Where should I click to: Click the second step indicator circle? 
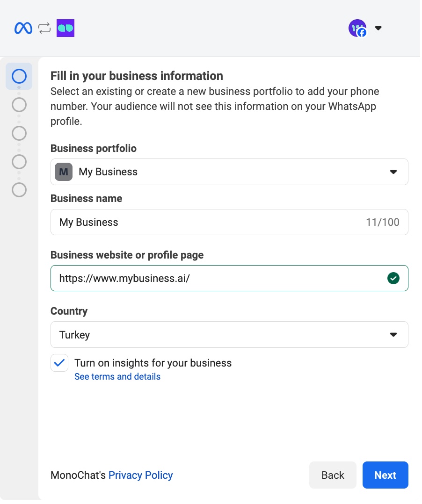[x=19, y=105]
